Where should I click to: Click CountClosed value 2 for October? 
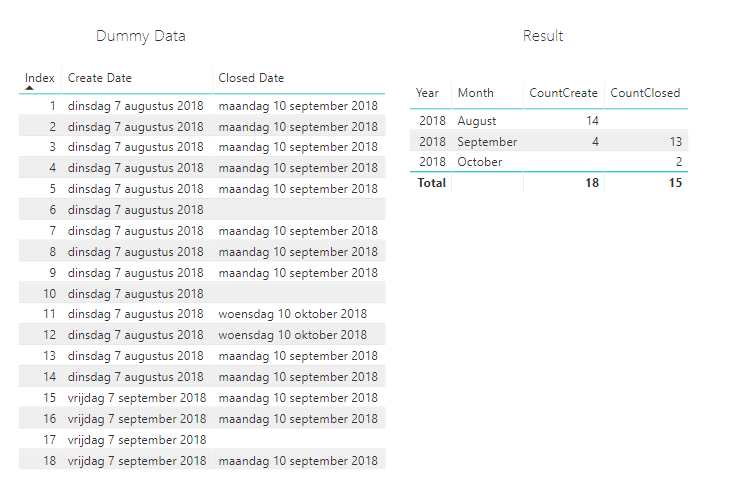679,162
